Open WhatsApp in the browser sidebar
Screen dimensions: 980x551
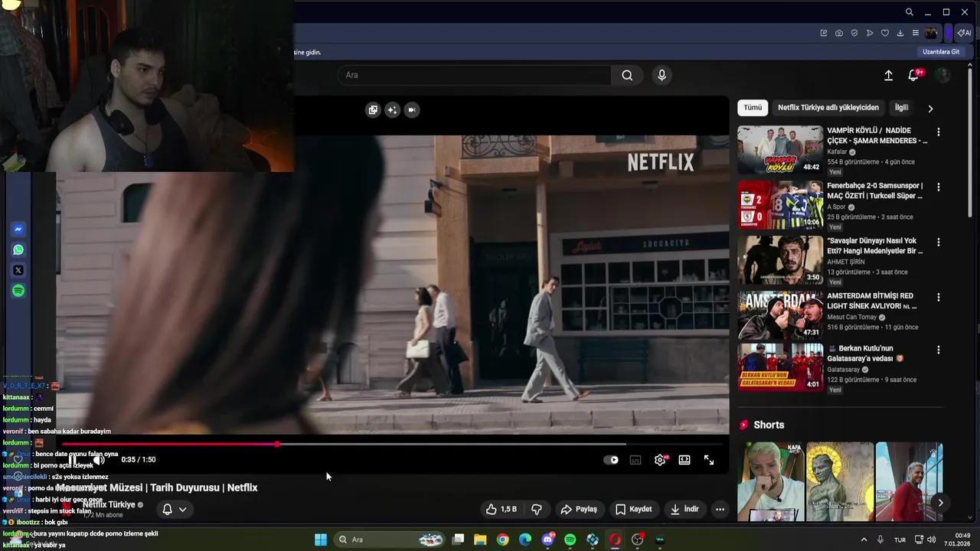point(18,249)
